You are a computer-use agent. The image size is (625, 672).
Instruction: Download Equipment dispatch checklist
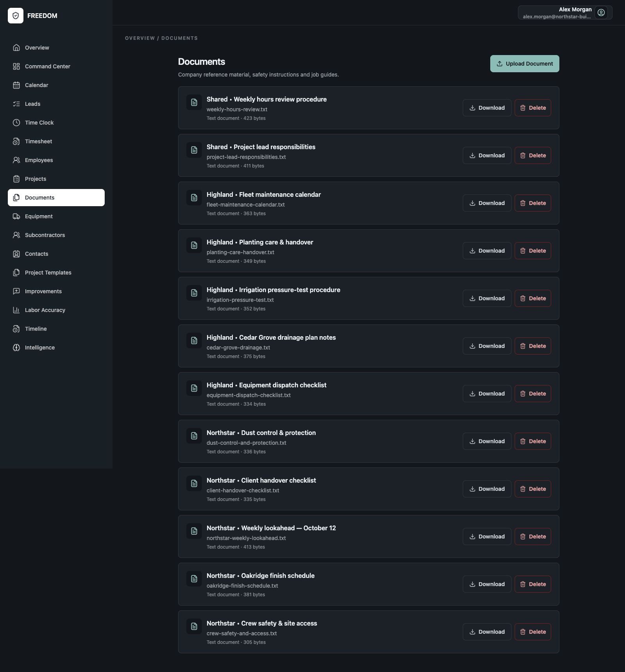pos(487,394)
